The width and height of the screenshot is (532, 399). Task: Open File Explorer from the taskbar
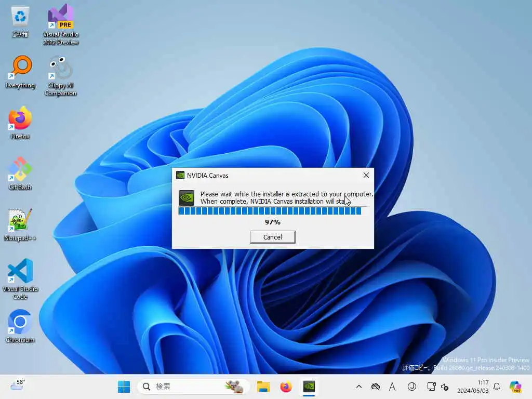[263, 387]
